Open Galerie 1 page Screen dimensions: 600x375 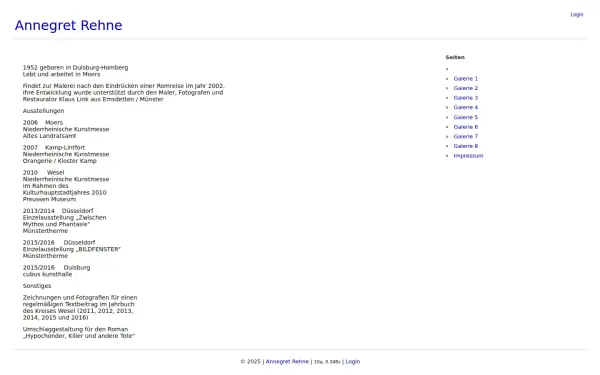coord(466,78)
